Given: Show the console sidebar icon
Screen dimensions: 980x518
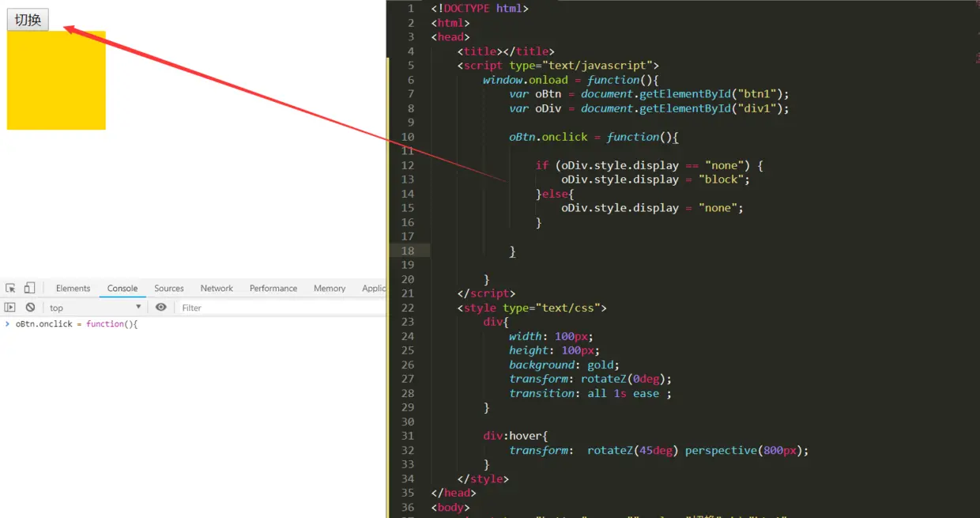Looking at the screenshot, I should 10,308.
